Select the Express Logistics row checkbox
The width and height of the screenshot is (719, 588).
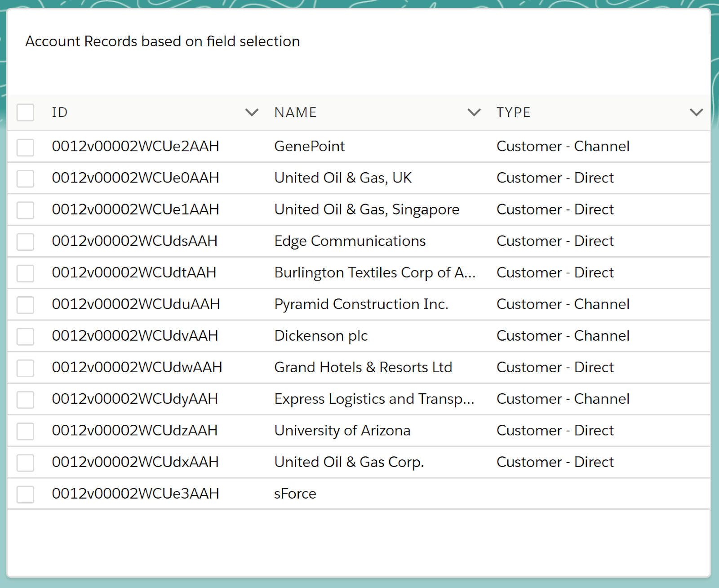[25, 400]
